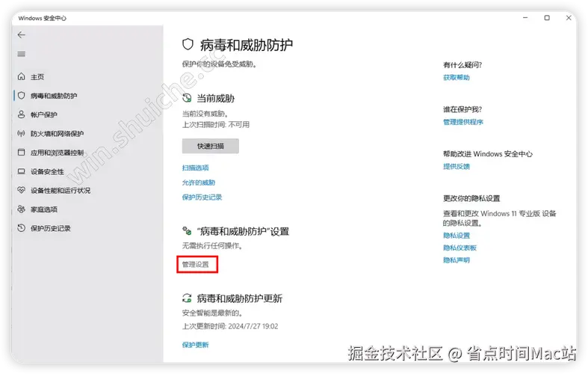
Task: Click the text 上次扫描时间: 不可用
Action: point(216,125)
